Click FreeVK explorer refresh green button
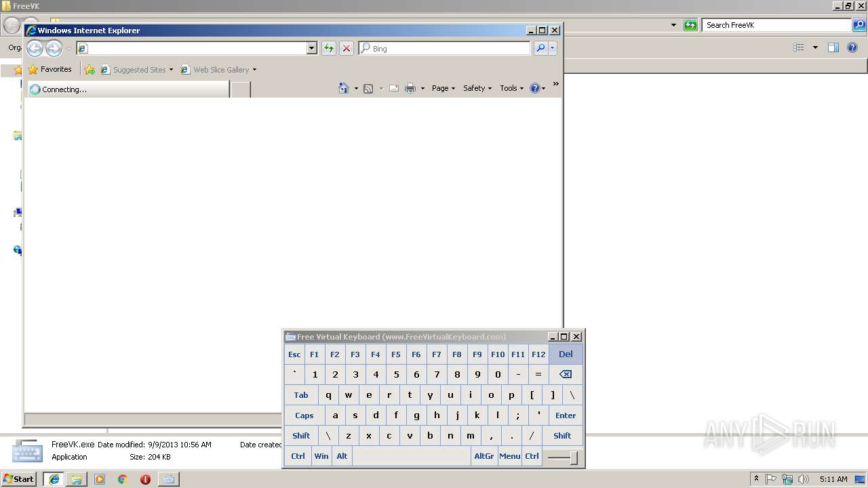Viewport: 868px width, 488px height. 690,25
